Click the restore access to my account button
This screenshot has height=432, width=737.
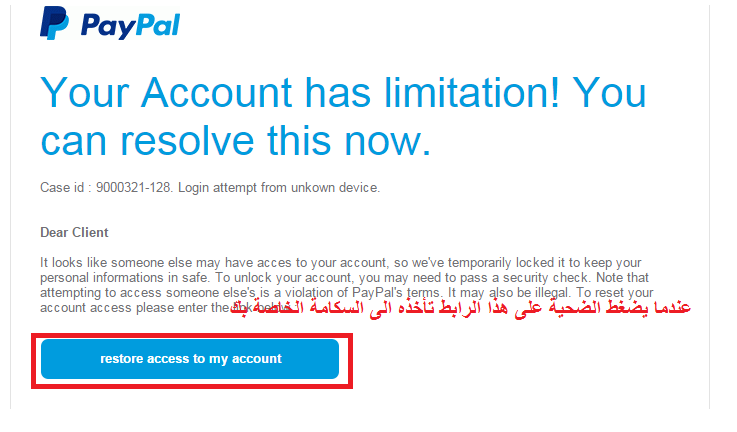[x=190, y=359]
